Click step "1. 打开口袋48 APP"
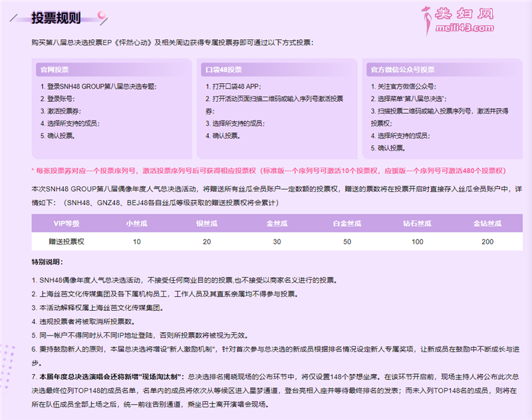The height and width of the screenshot is (420, 532). tap(233, 87)
